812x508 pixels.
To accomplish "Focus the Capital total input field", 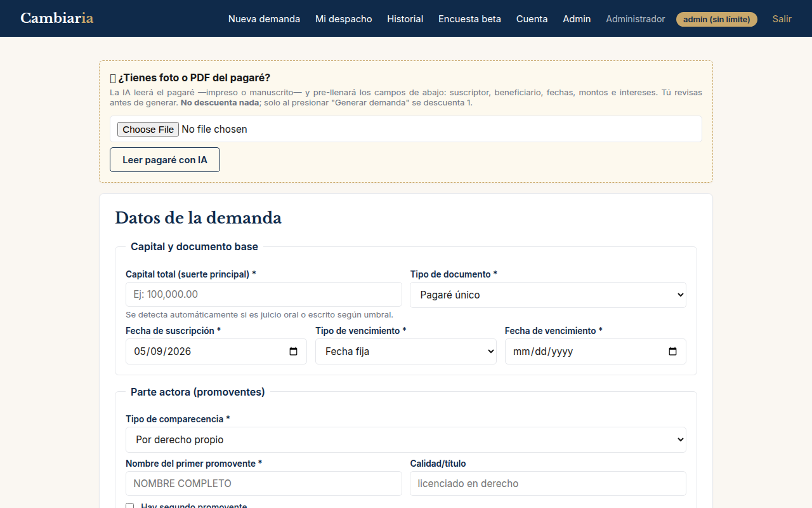I will coord(264,295).
